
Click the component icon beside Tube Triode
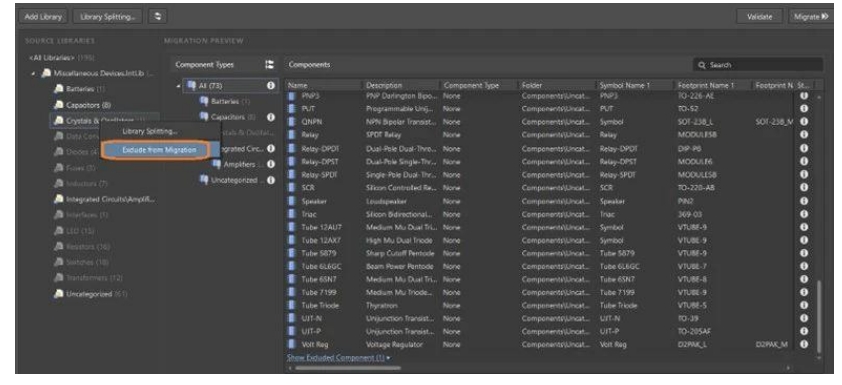[292, 306]
